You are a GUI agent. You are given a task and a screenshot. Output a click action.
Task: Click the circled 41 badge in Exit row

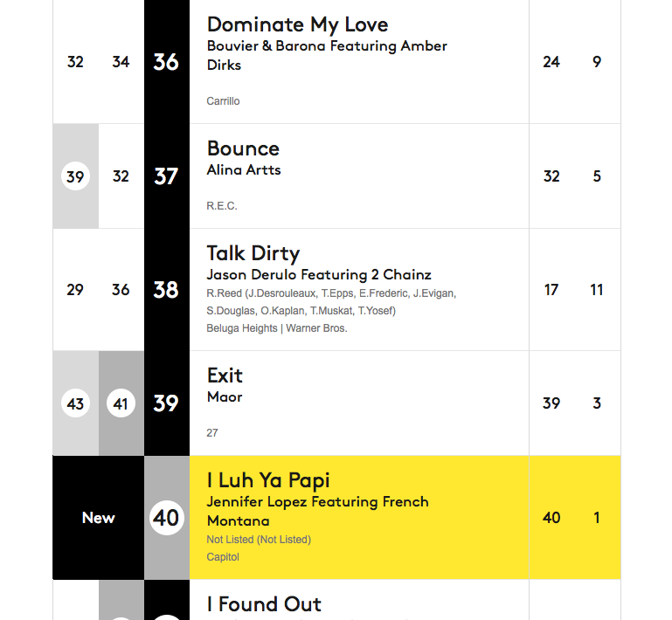click(x=121, y=403)
